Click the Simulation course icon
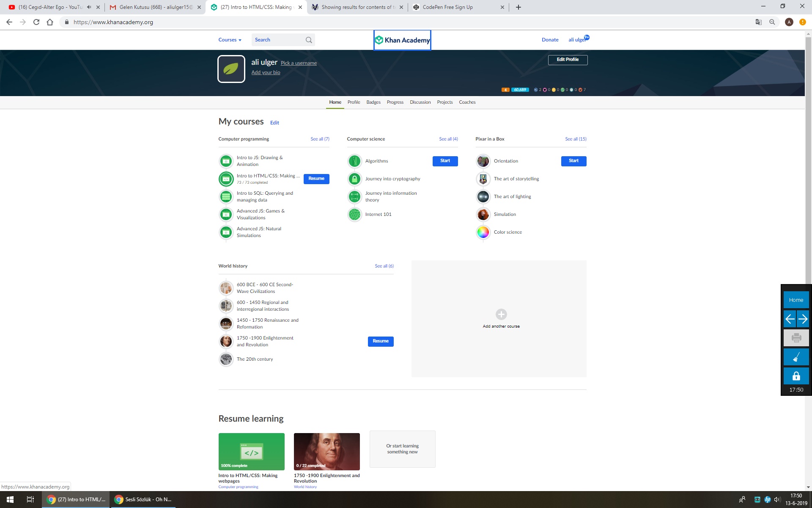812x508 pixels. point(483,214)
